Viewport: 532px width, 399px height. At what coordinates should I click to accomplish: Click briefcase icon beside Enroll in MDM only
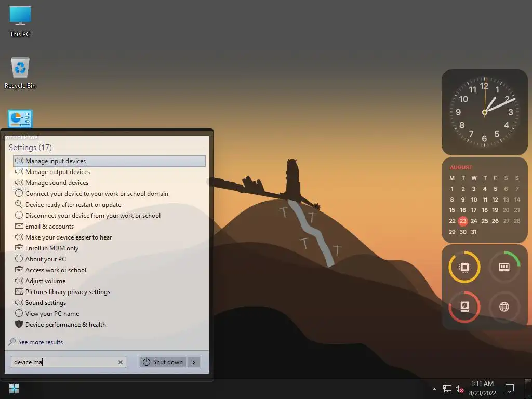19,248
